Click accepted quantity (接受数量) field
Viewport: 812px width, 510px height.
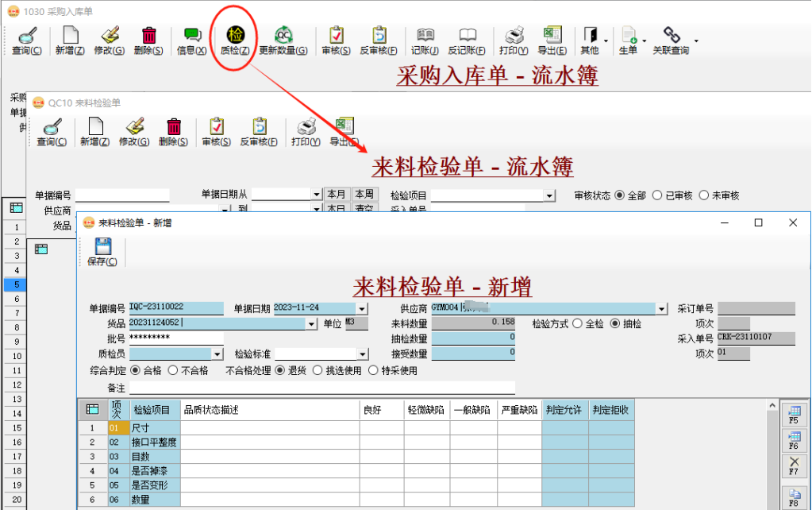click(x=473, y=353)
